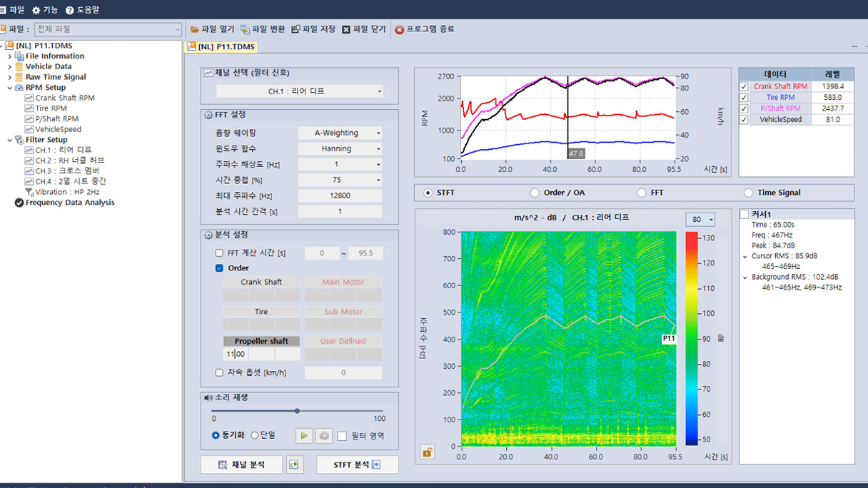Click the Vibration HP 2Hz filter icon
This screenshot has width=868, height=488.
click(29, 192)
